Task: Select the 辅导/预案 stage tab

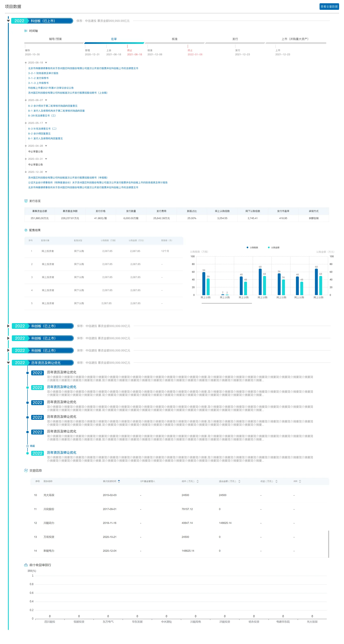Action: click(x=55, y=39)
